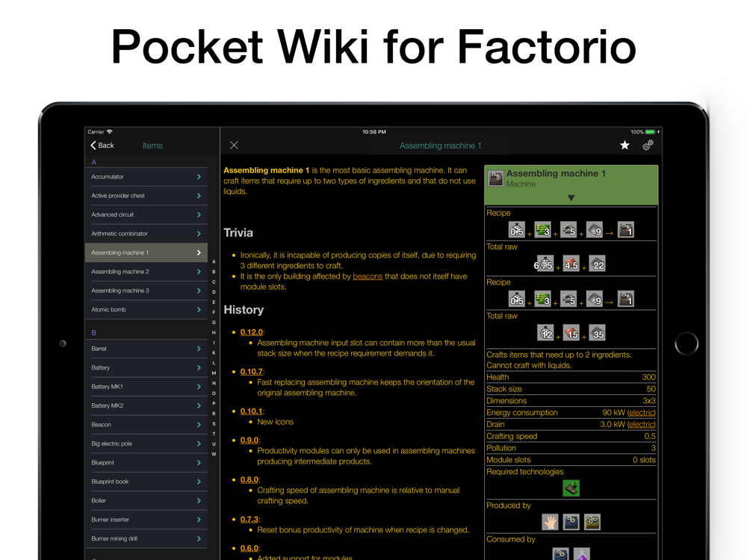Tap first recipe's time 0.5 icon
This screenshot has width=747, height=560.
(x=517, y=230)
